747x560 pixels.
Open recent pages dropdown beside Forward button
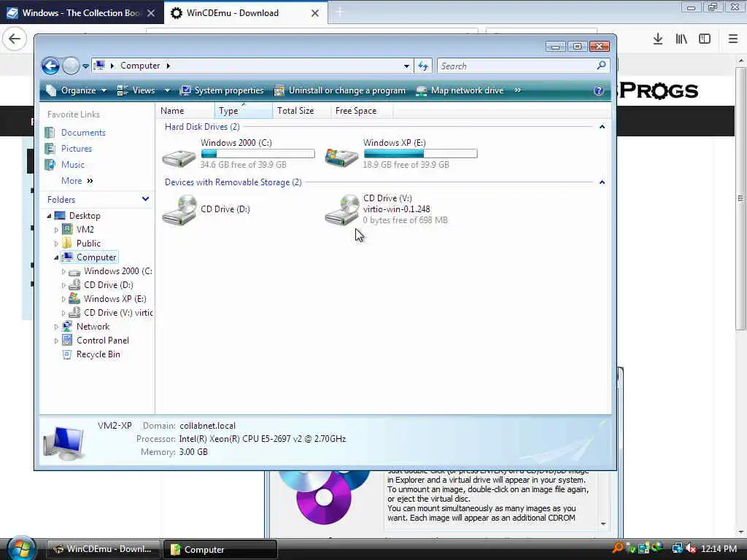[86, 66]
